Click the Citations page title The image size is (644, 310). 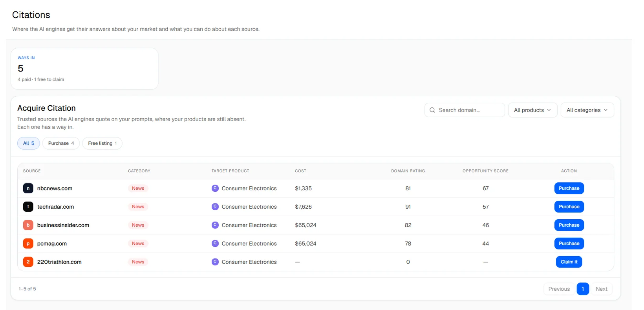(31, 15)
